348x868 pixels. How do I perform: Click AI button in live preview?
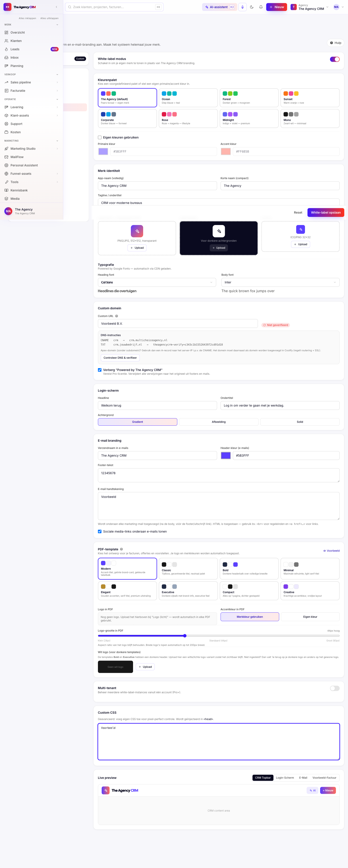[312, 791]
